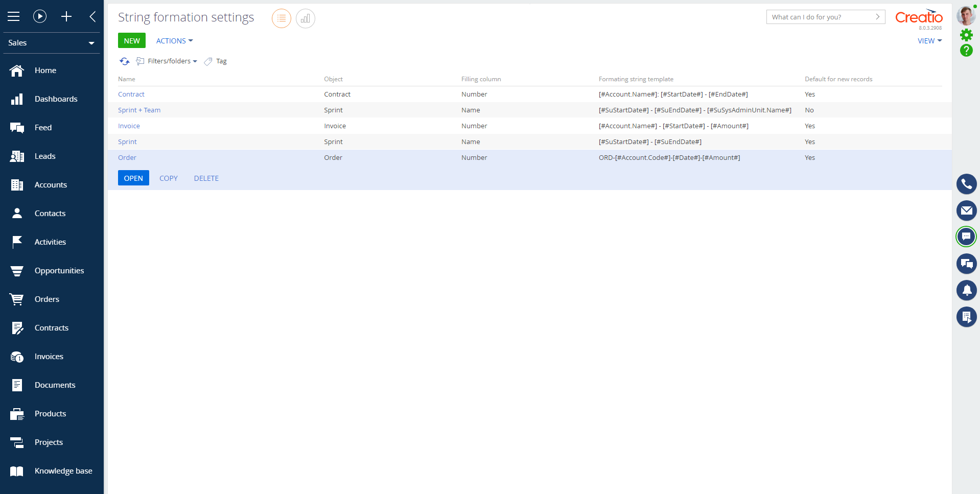This screenshot has width=980, height=494.
Task: Expand the Filters/folders dropdown
Action: click(167, 61)
